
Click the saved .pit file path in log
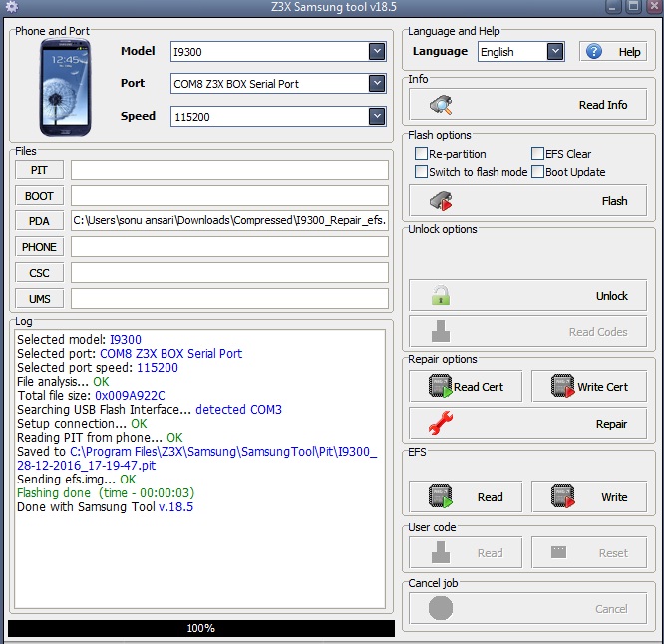pyautogui.click(x=197, y=459)
